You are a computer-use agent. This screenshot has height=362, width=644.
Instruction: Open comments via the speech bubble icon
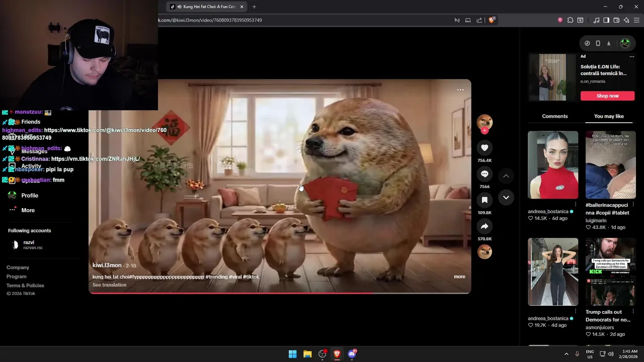(485, 174)
